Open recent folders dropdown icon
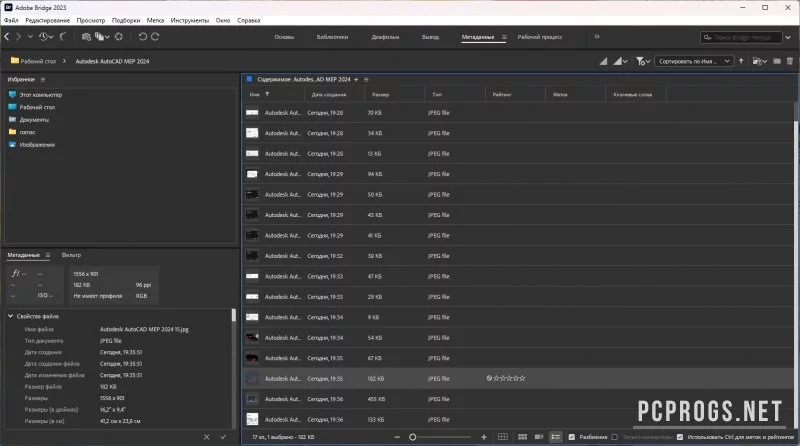The image size is (800, 446). [x=760, y=61]
